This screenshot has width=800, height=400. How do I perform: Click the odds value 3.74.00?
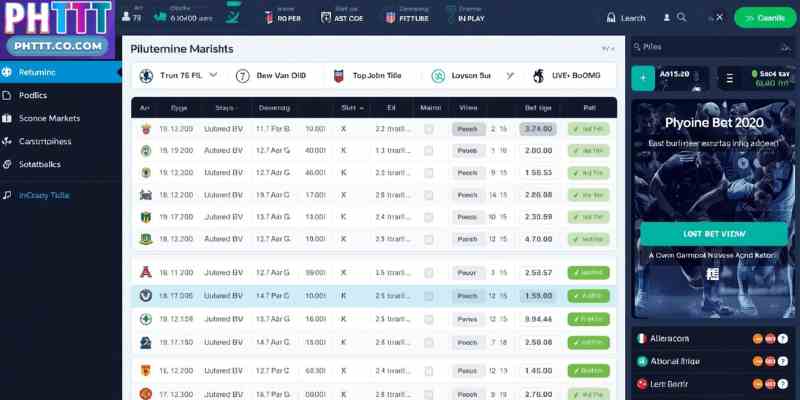pyautogui.click(x=538, y=129)
